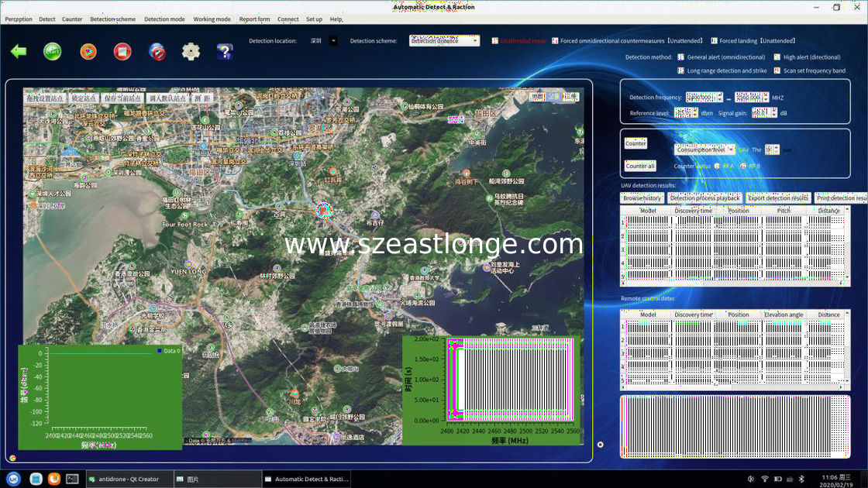Click the Browse history button
868x488 pixels.
pyautogui.click(x=642, y=198)
